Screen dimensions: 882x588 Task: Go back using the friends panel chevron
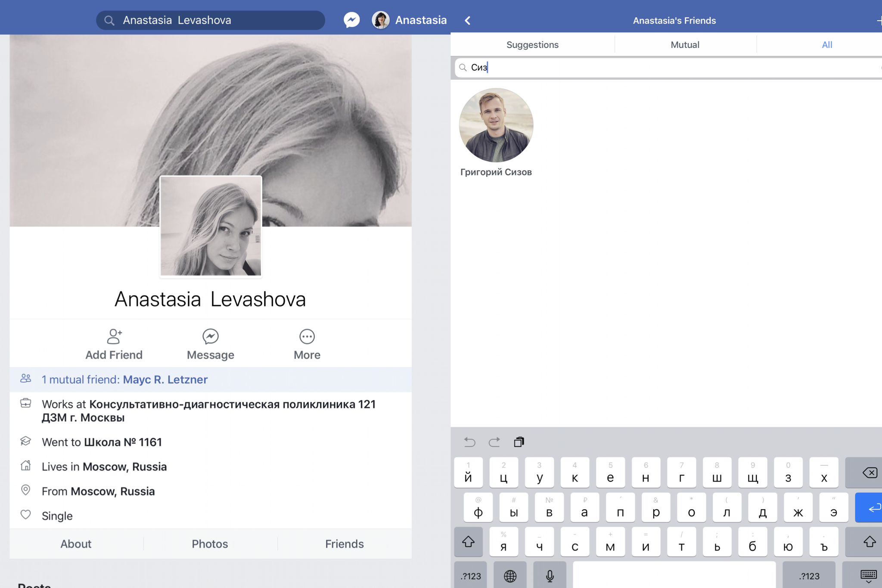click(x=468, y=20)
